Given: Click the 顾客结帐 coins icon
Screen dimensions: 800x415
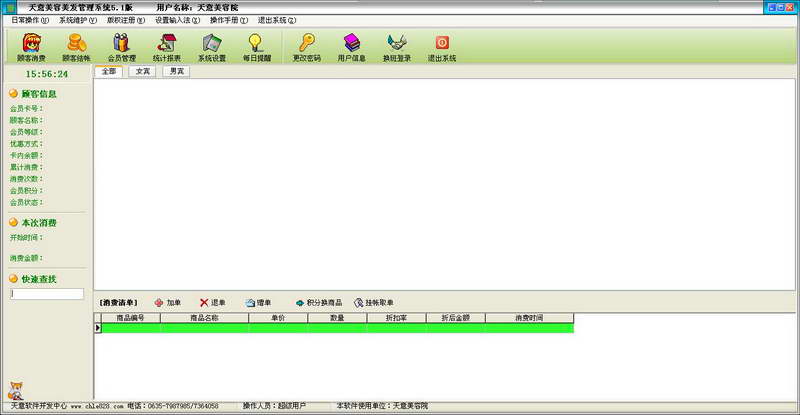Looking at the screenshot, I should [x=76, y=47].
